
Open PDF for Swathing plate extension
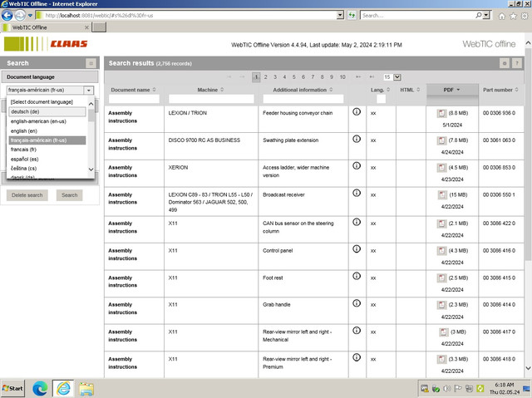pyautogui.click(x=441, y=140)
